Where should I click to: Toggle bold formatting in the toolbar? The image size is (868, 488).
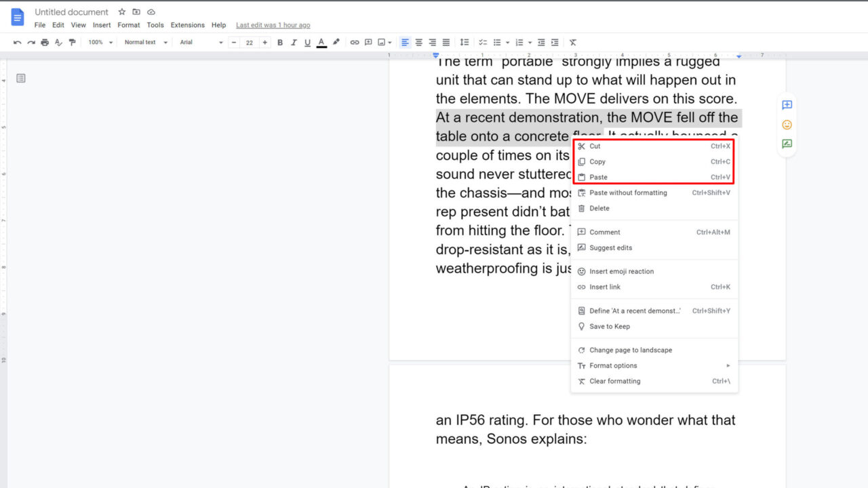(x=279, y=42)
